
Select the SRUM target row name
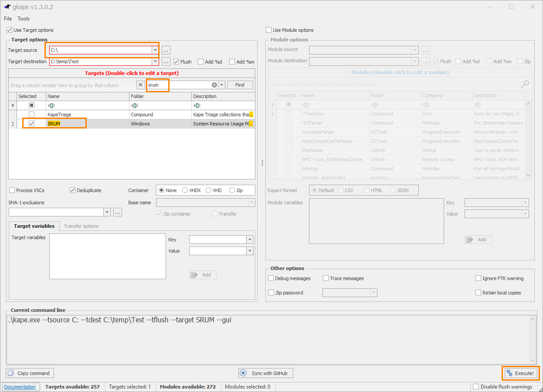point(54,124)
